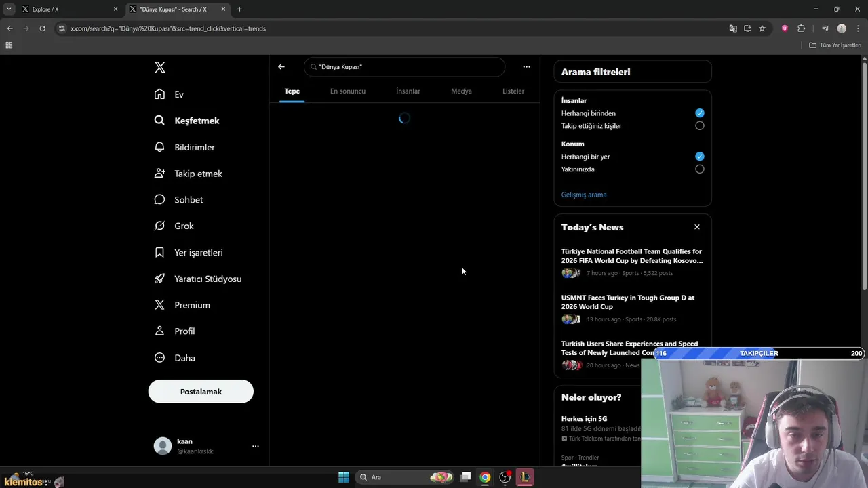Click Postalamak post button

(x=201, y=392)
